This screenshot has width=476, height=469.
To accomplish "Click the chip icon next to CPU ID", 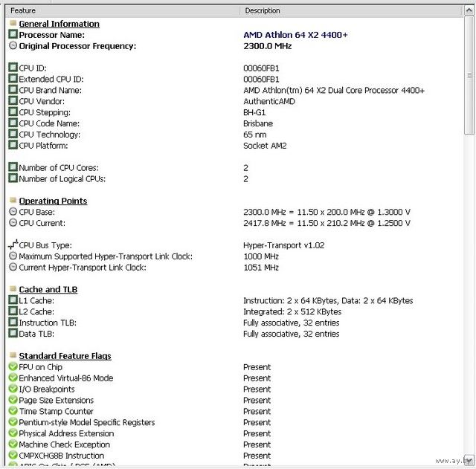I will pyautogui.click(x=13, y=68).
